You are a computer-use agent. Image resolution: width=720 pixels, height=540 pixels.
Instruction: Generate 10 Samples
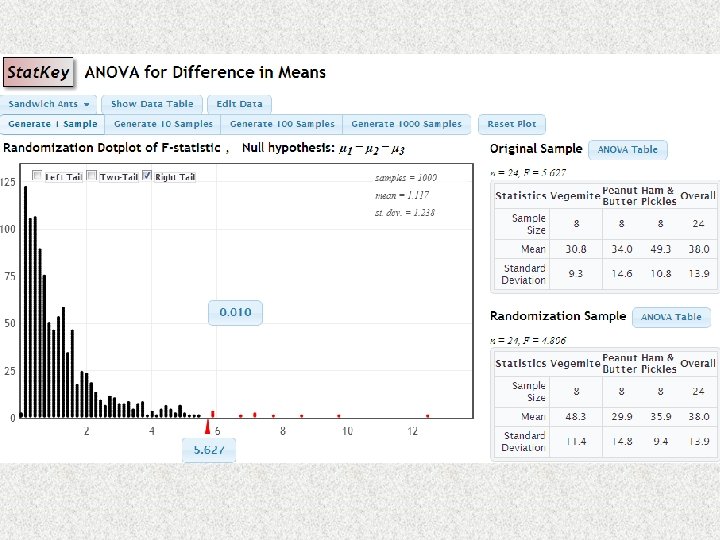163,124
